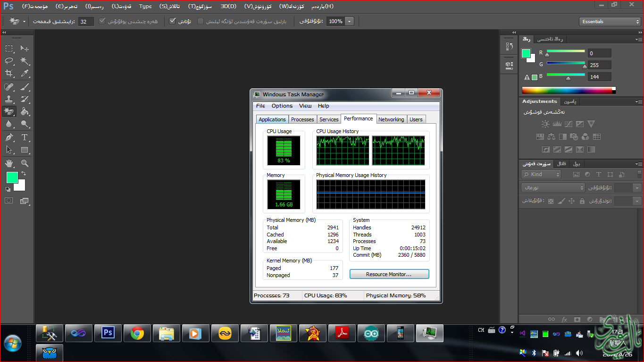The width and height of the screenshot is (644, 362).
Task: Select the Pen tool
Action: click(9, 137)
